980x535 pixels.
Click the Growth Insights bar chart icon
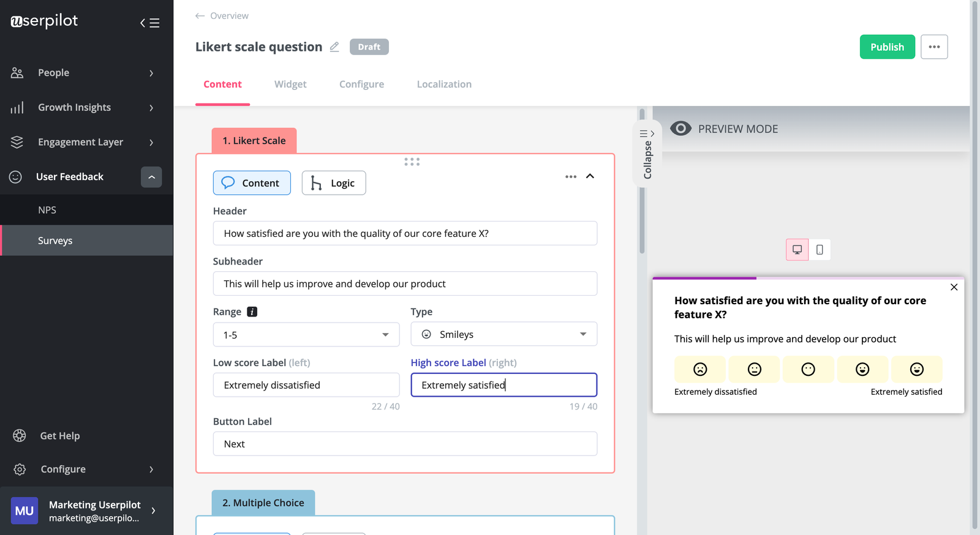17,108
